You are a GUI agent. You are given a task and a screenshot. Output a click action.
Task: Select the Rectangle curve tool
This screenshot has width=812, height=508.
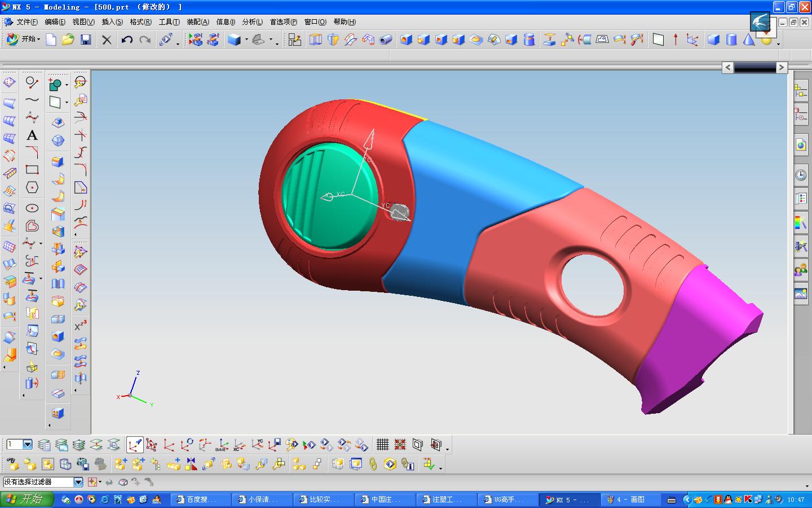point(32,169)
